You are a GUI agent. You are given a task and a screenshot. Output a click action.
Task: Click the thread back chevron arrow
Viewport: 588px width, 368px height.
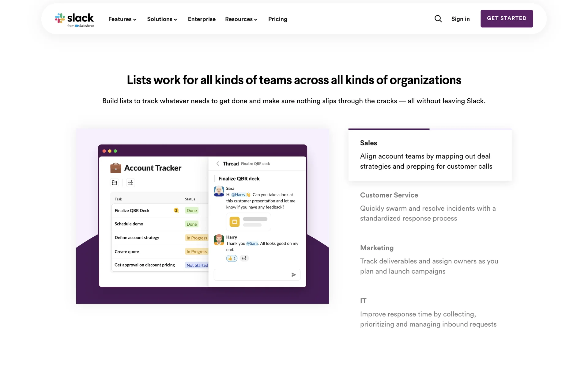pos(218,164)
